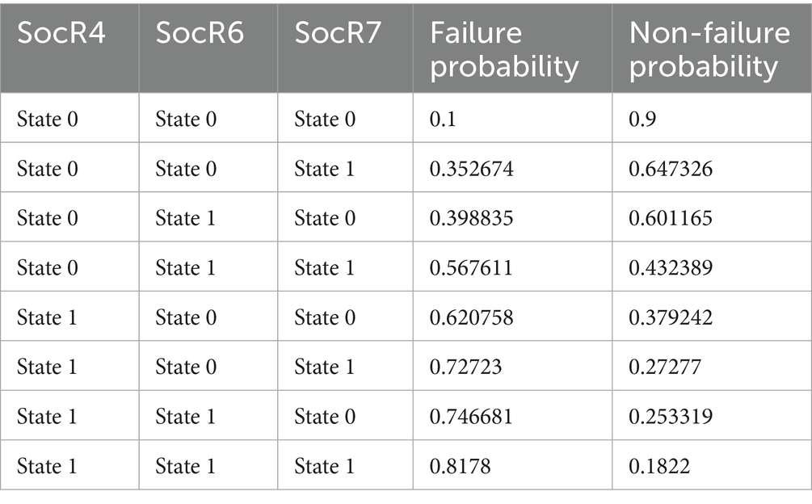Select the cell containing 0.647326
Screen dimensions: 812x504
click(x=671, y=170)
